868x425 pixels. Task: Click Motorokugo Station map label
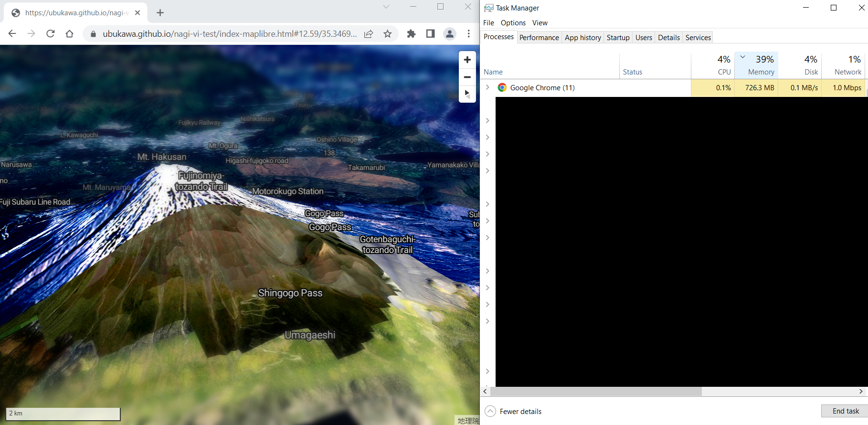pos(288,191)
